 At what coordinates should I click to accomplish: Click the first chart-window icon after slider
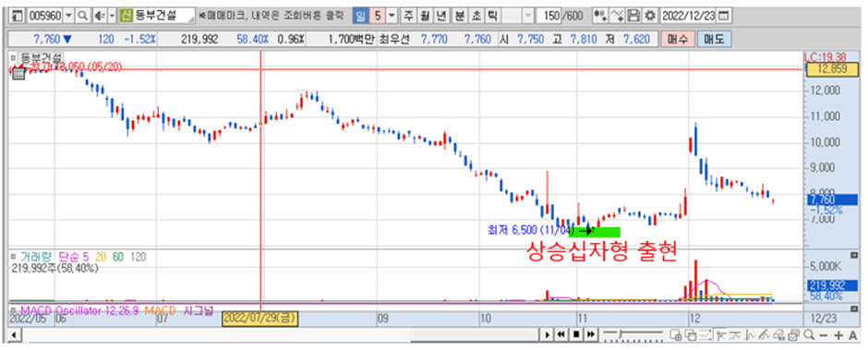[676, 334]
